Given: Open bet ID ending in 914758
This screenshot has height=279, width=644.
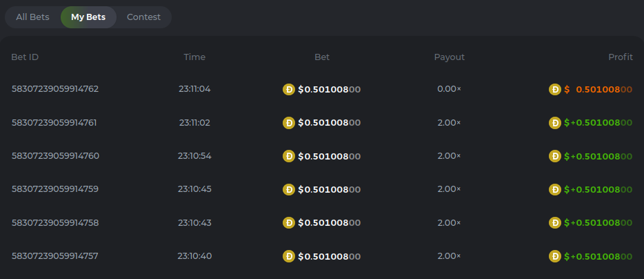Looking at the screenshot, I should pos(55,223).
